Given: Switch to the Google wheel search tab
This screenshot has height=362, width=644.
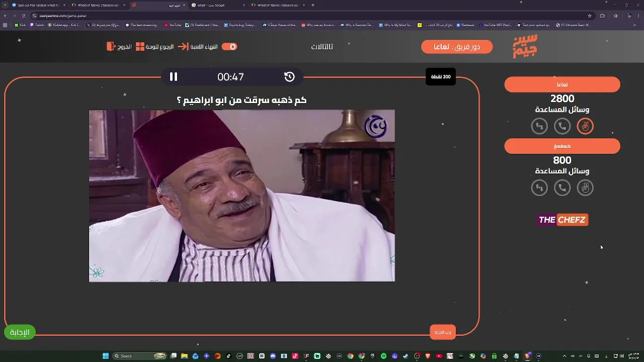Looking at the screenshot, I should point(218,5).
